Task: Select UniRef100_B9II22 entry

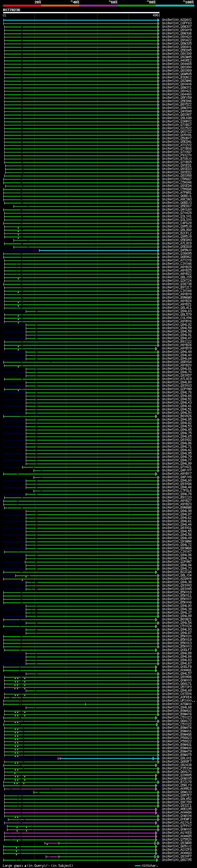Action: pos(177,342)
